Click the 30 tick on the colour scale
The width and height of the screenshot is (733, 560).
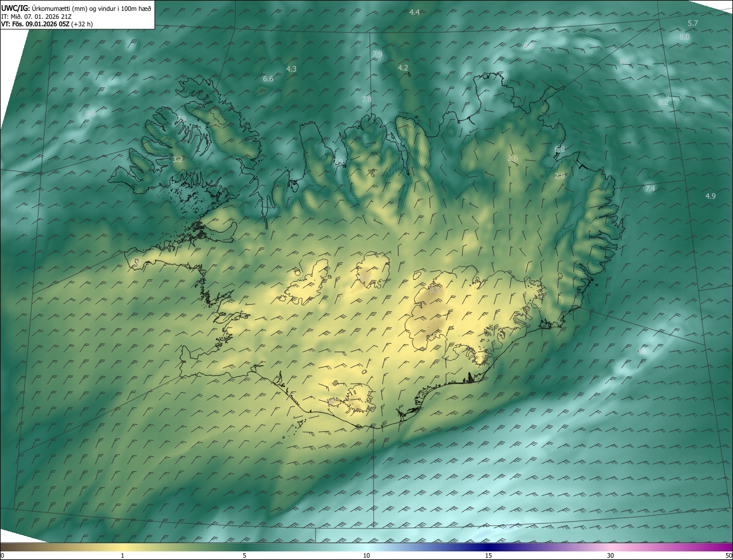coord(610,555)
